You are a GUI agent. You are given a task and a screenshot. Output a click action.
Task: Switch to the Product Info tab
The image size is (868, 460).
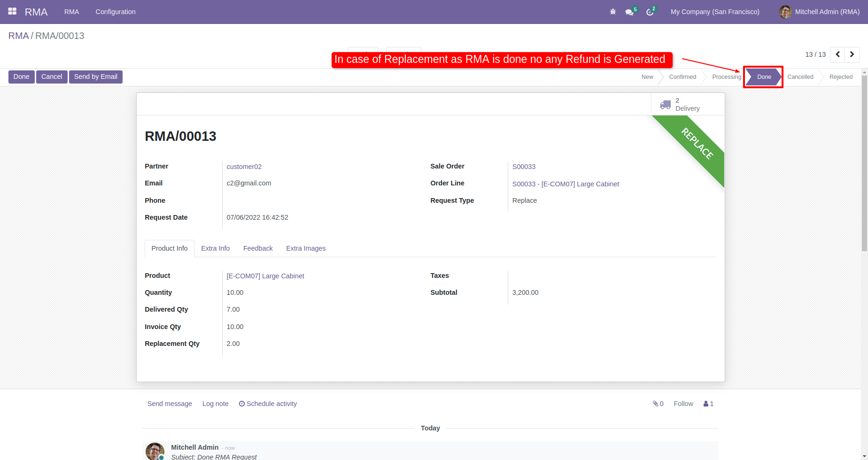click(170, 248)
